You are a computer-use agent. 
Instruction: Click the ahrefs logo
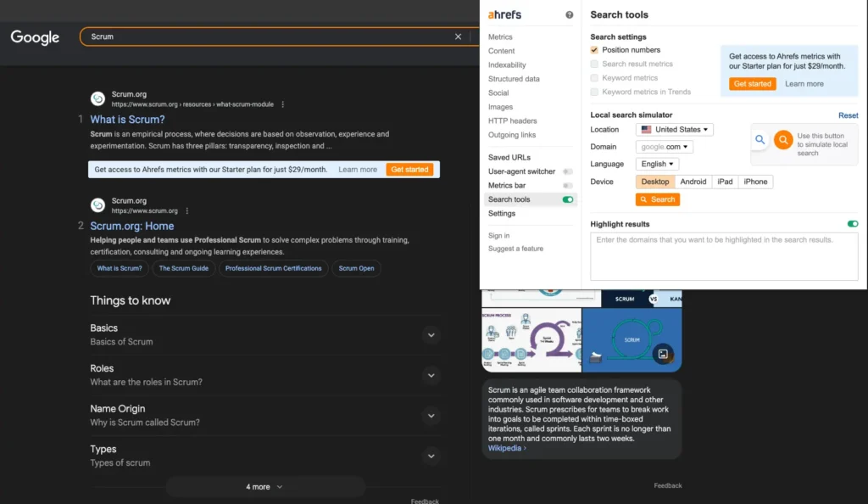(504, 15)
